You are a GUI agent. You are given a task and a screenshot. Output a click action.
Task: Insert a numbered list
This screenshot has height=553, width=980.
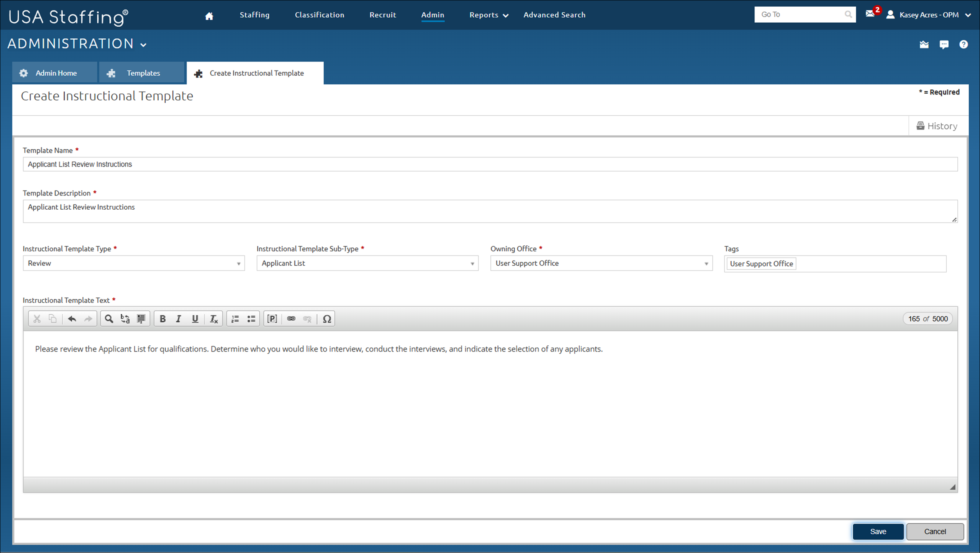pyautogui.click(x=235, y=318)
